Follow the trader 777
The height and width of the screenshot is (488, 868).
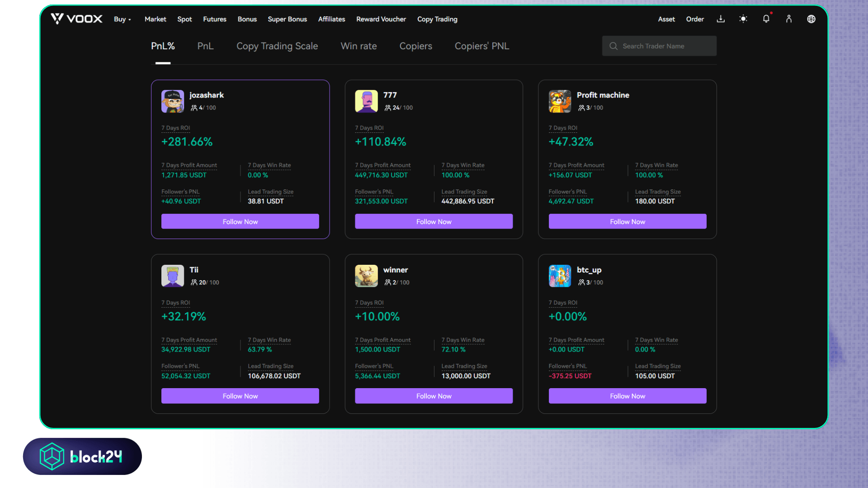(x=434, y=221)
